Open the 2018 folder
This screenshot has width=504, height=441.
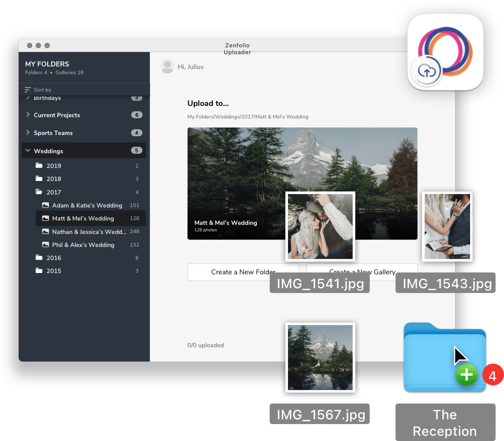pyautogui.click(x=54, y=179)
